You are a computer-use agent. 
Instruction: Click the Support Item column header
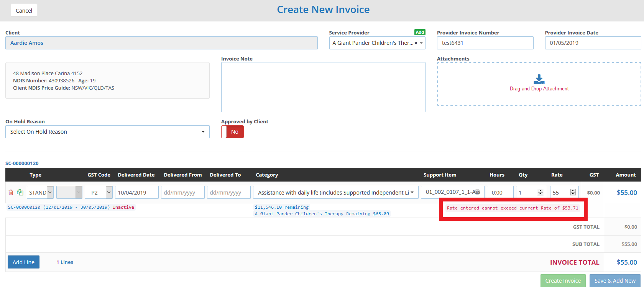pos(440,175)
